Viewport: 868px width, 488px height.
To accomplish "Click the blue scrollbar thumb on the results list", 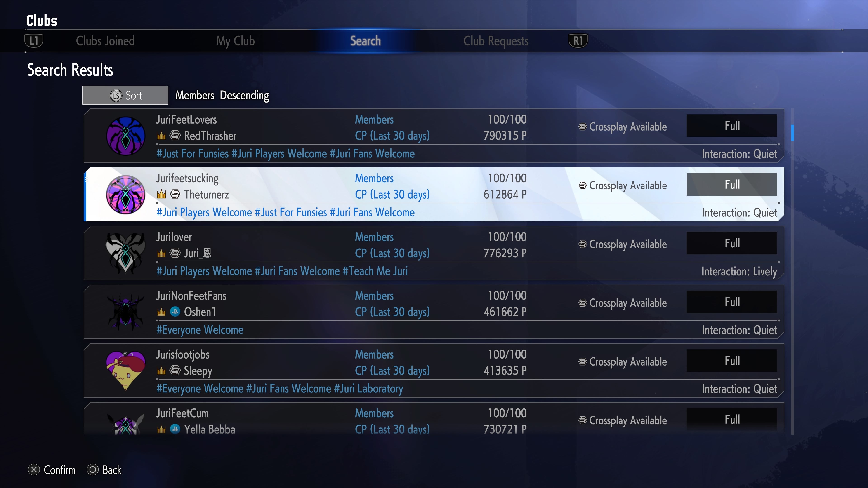I will click(x=793, y=133).
